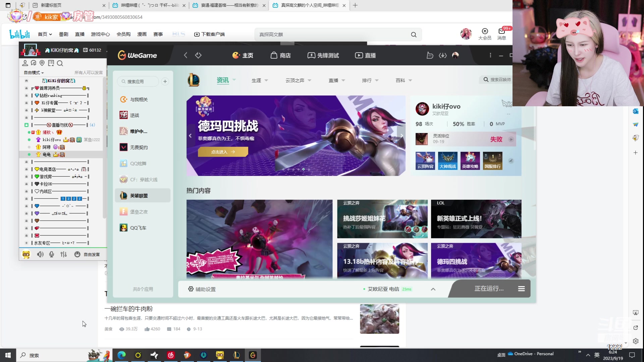This screenshot has width=644, height=362.
Task: Mute the speaker in voice chat panel
Action: 40,254
